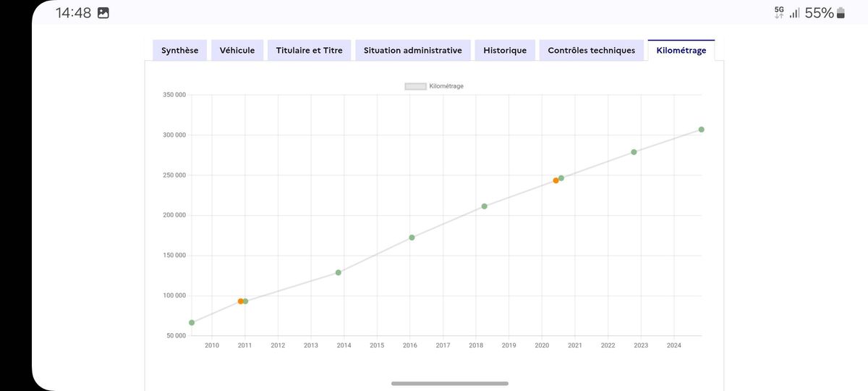868x391 pixels.
Task: Select the Situation administrative tab
Action: [x=413, y=51]
